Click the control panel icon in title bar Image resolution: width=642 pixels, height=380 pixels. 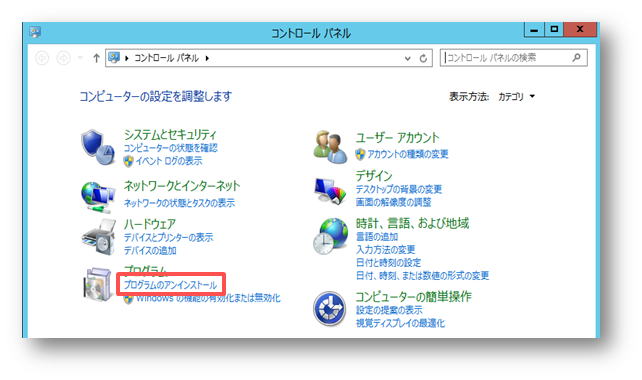(35, 32)
